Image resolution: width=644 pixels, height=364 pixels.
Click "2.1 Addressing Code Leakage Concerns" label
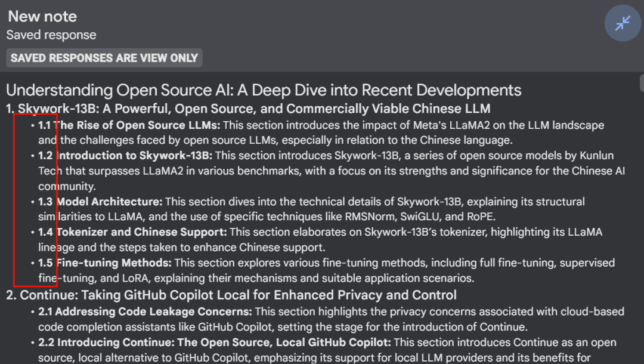[x=145, y=311]
